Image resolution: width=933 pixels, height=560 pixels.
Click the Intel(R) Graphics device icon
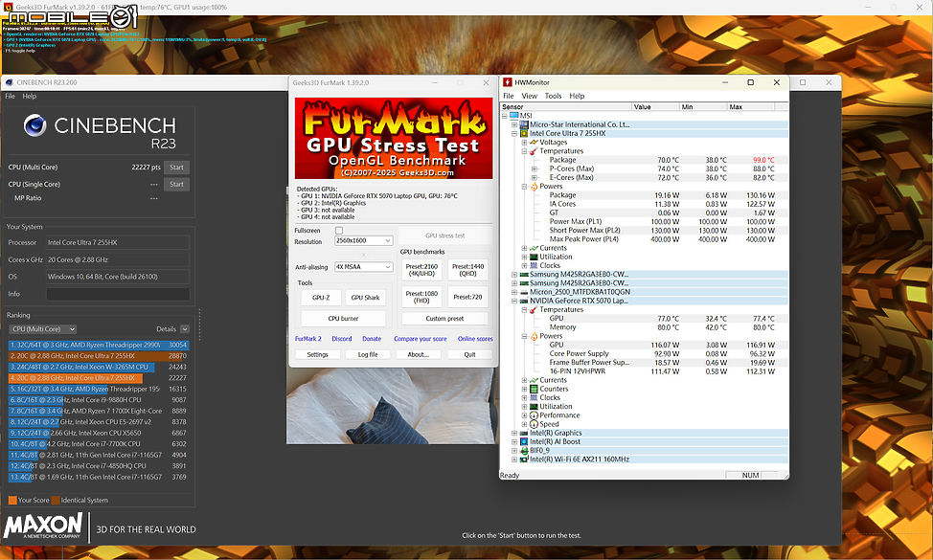coord(524,434)
